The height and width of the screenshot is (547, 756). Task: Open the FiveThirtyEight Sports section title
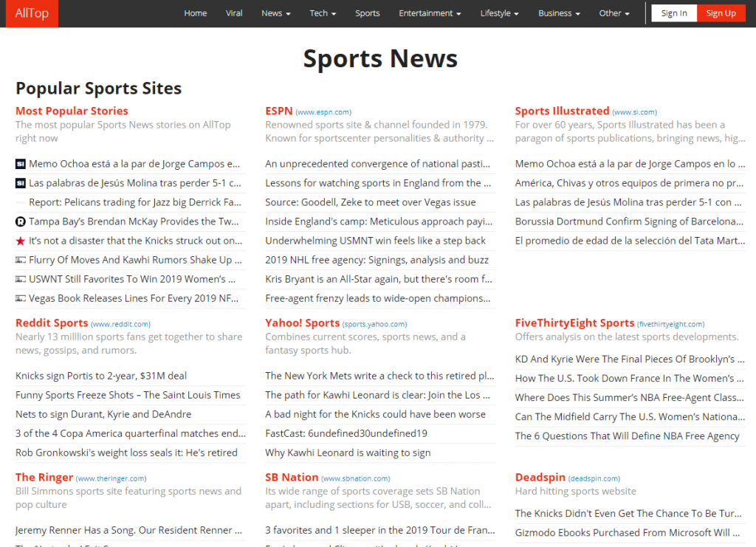click(x=574, y=323)
